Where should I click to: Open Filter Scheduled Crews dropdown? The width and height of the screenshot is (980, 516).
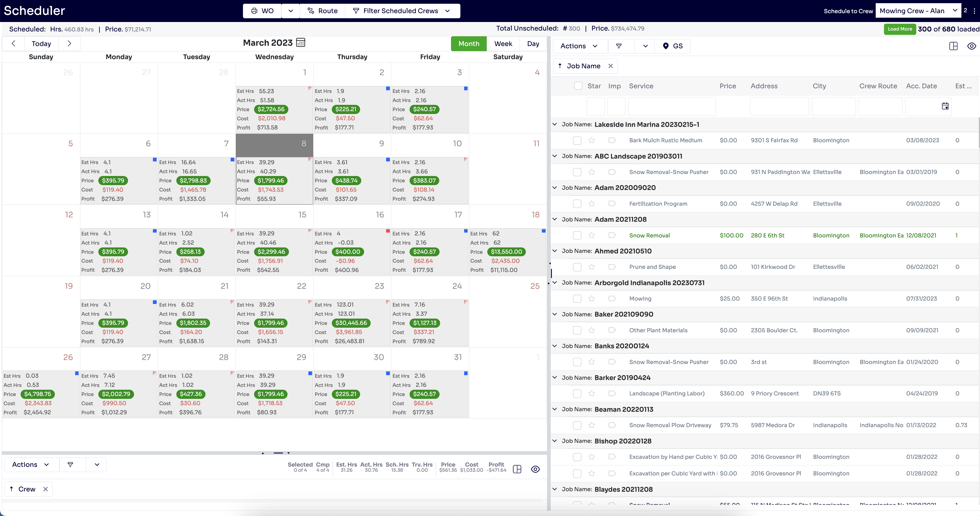click(402, 11)
